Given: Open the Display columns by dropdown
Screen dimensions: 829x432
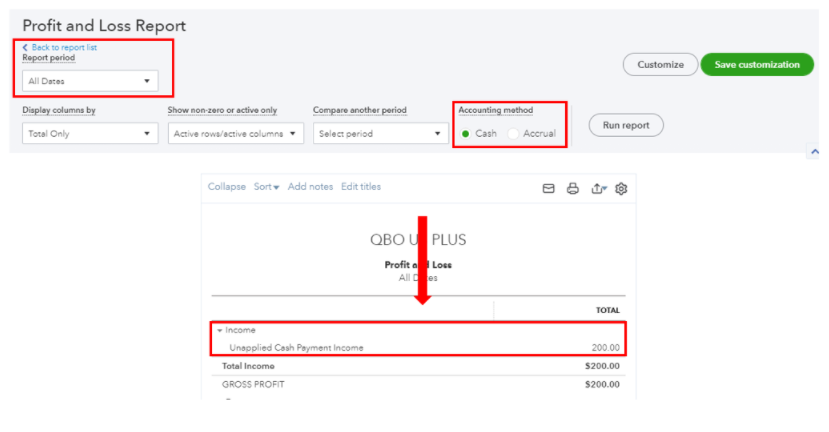Looking at the screenshot, I should 90,133.
